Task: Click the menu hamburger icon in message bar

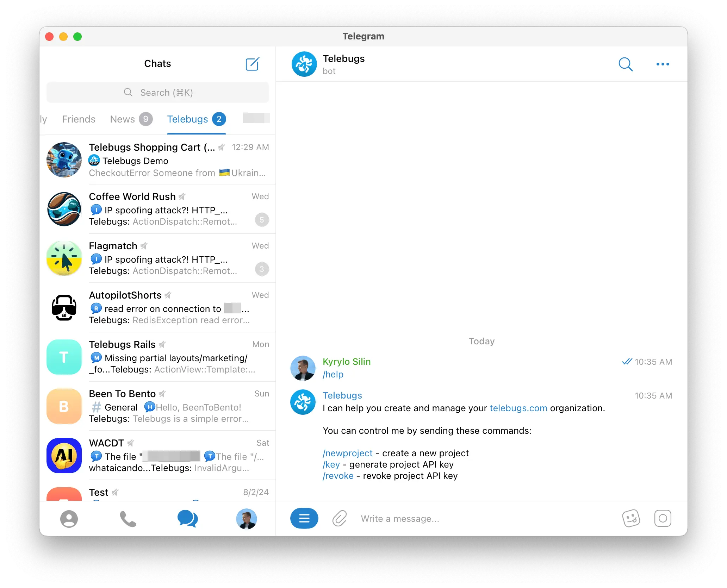Action: [304, 518]
